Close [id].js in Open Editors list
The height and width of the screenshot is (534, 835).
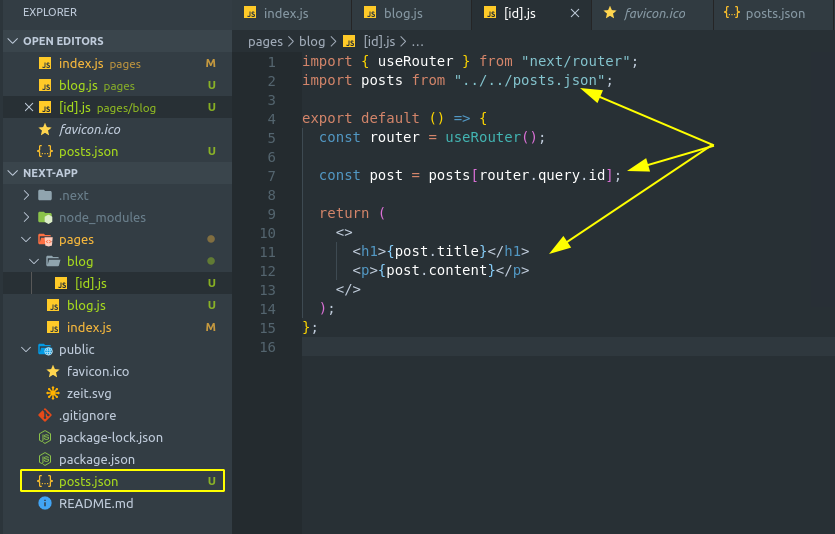pos(29,108)
